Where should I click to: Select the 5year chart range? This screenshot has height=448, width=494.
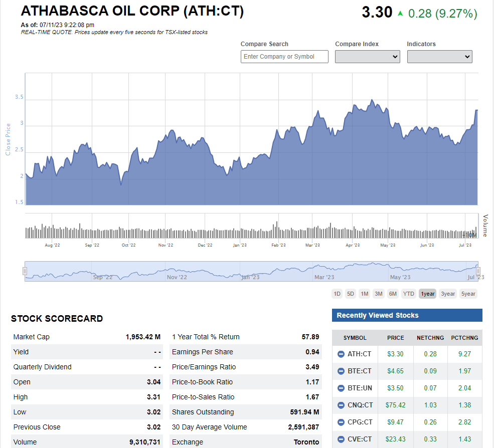point(468,294)
